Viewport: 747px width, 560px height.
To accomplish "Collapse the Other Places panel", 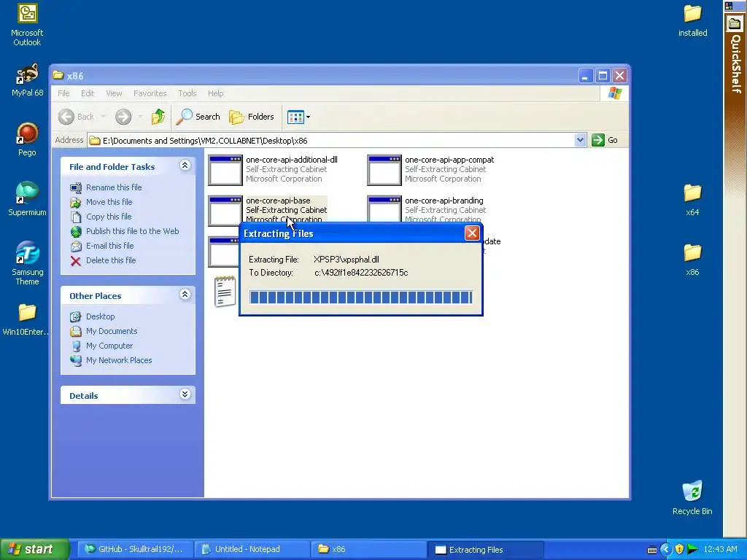I will [x=185, y=295].
